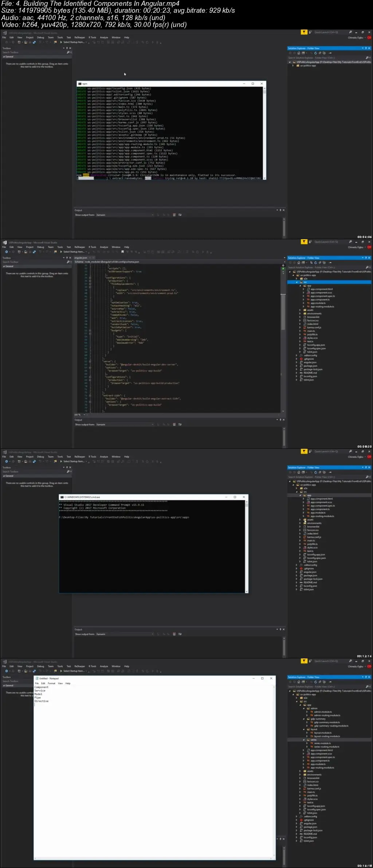This screenshot has width=373, height=868.
Task: Click Search Solution Explorer field in angular.json frame
Action: [326, 268]
